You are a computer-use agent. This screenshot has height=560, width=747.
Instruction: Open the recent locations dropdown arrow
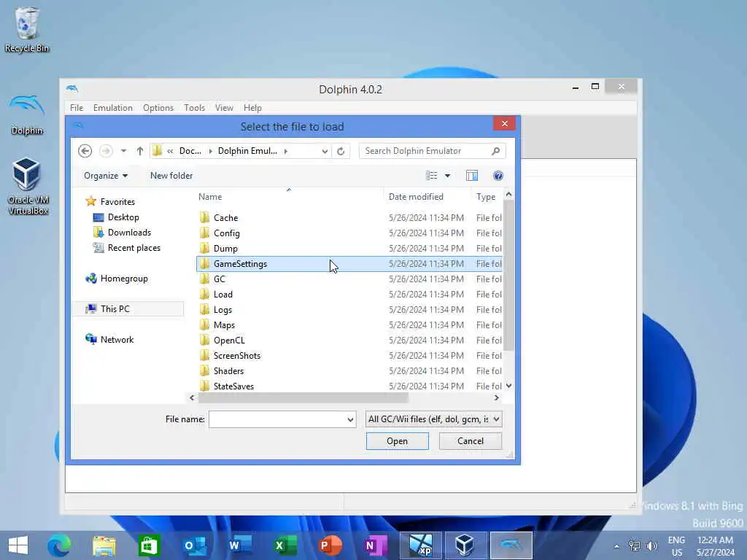(x=123, y=151)
